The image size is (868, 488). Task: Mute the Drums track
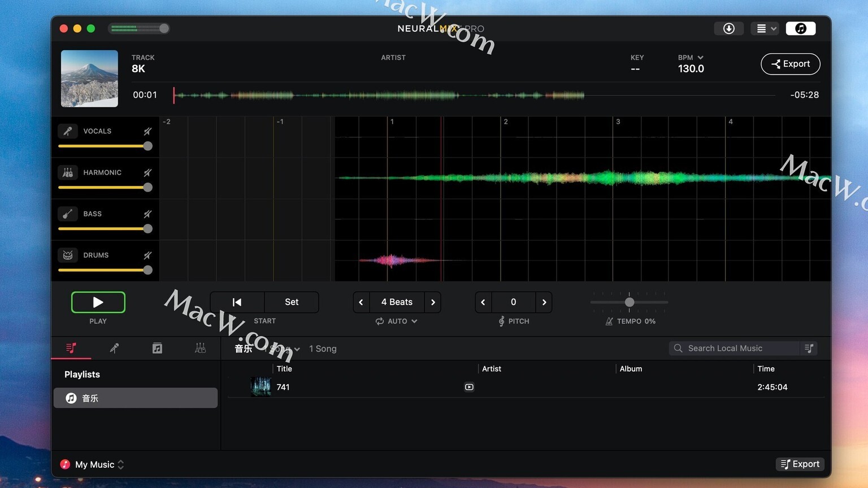[x=147, y=255]
